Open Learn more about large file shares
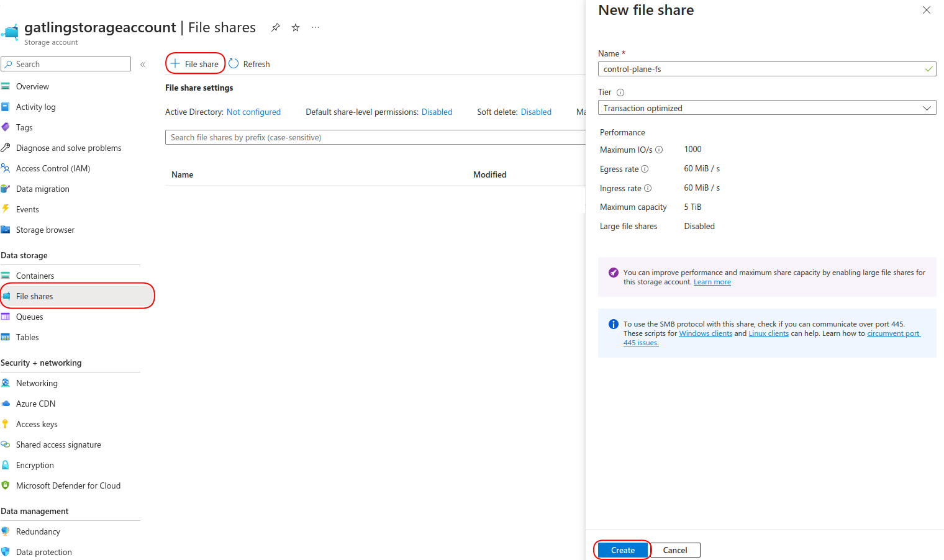 tap(712, 282)
